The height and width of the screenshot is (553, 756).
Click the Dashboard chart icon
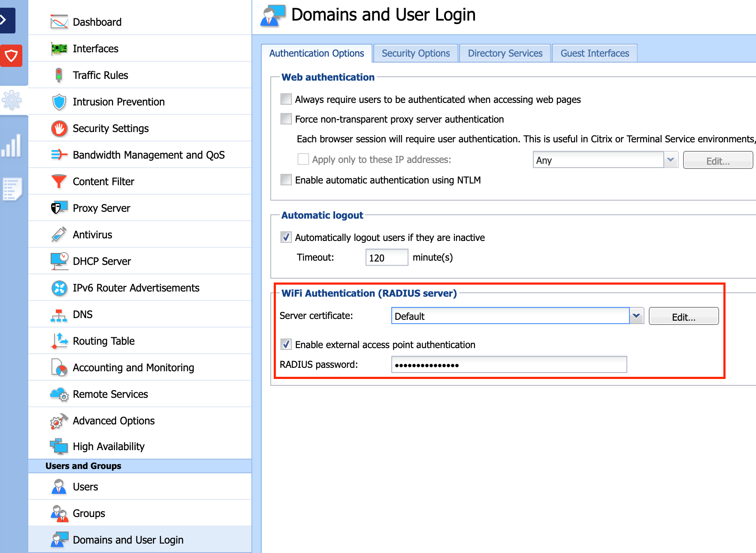pyautogui.click(x=59, y=22)
